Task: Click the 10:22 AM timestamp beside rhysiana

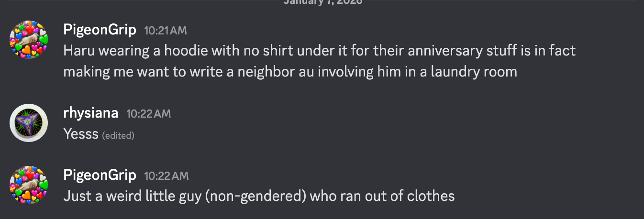Action: click(x=148, y=114)
